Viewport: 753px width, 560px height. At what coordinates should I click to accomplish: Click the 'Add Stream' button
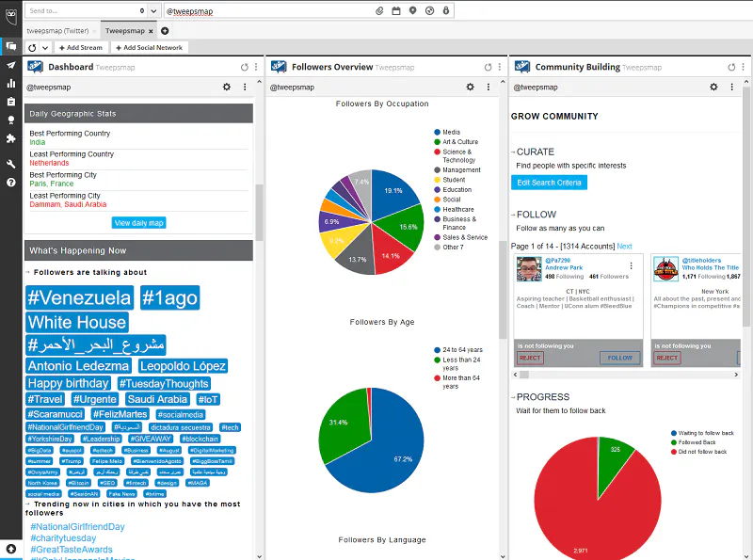coord(80,47)
